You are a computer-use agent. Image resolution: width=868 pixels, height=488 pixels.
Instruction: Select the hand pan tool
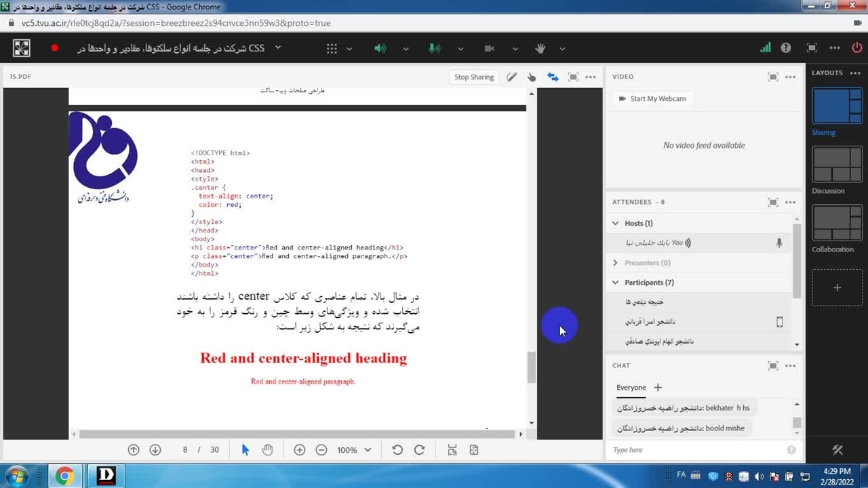click(x=267, y=450)
